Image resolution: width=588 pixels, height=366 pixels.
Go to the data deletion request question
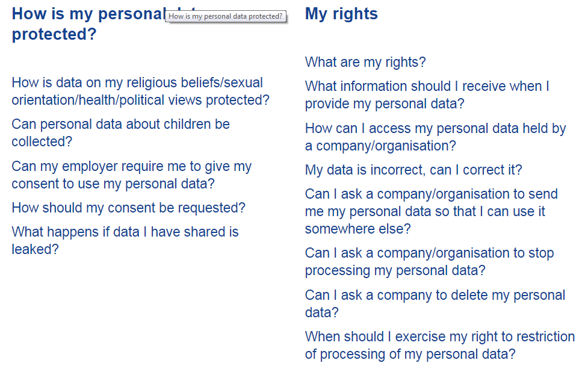(435, 303)
